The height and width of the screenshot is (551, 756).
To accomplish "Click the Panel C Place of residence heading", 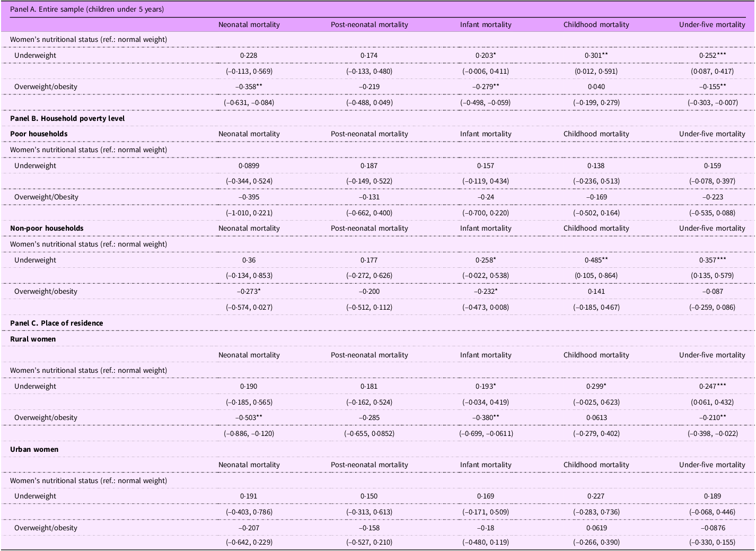I will point(57,323).
